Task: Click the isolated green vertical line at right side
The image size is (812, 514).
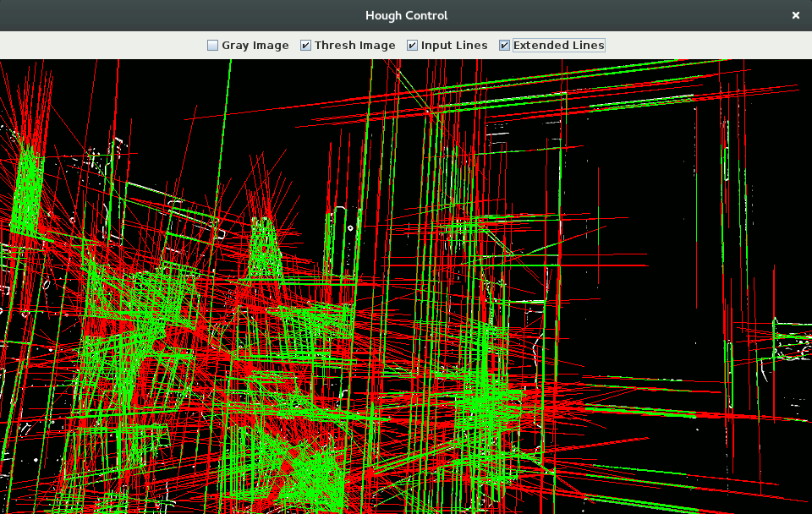Action: coord(729,372)
